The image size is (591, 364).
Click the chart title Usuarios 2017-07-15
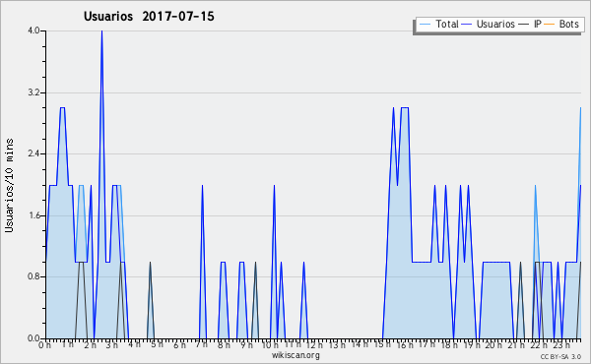click(149, 16)
